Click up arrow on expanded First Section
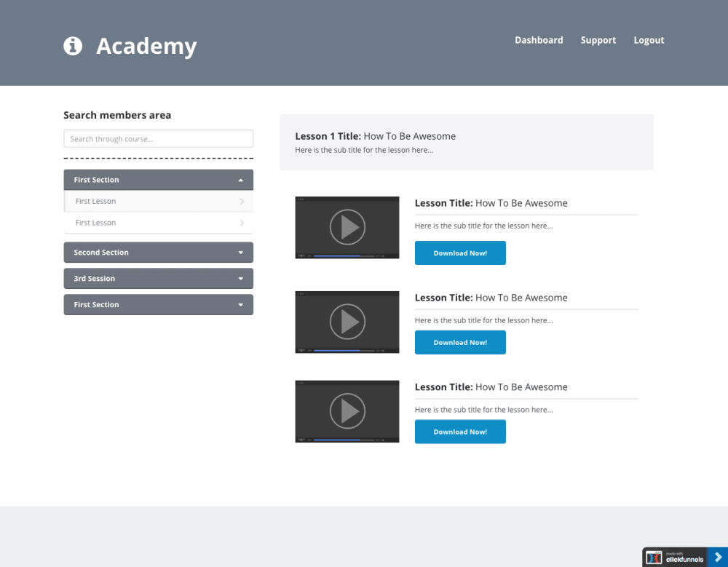This screenshot has width=728, height=567. pyautogui.click(x=240, y=181)
